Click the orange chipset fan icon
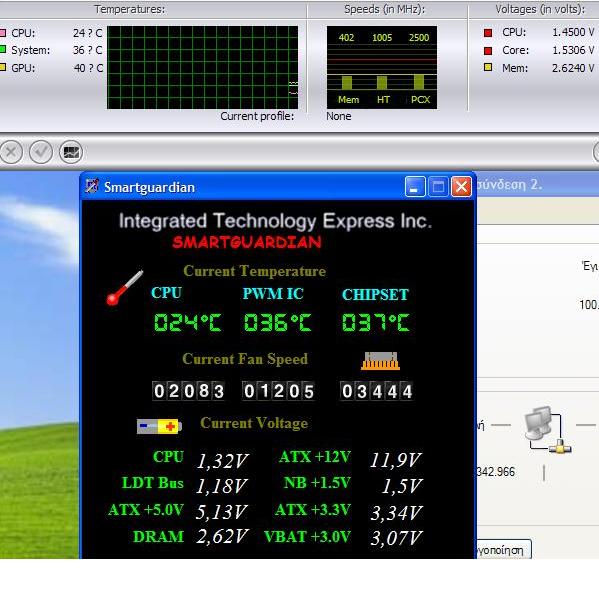This screenshot has width=599, height=598. [x=380, y=361]
